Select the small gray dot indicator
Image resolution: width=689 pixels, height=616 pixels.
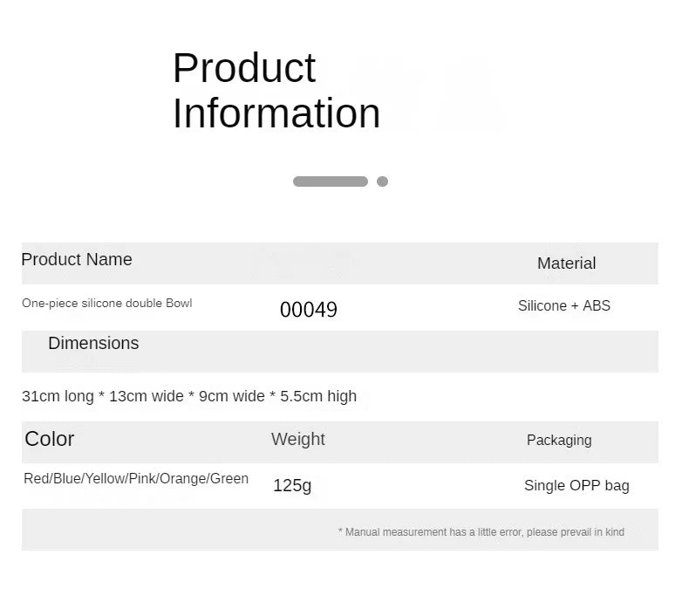[382, 181]
